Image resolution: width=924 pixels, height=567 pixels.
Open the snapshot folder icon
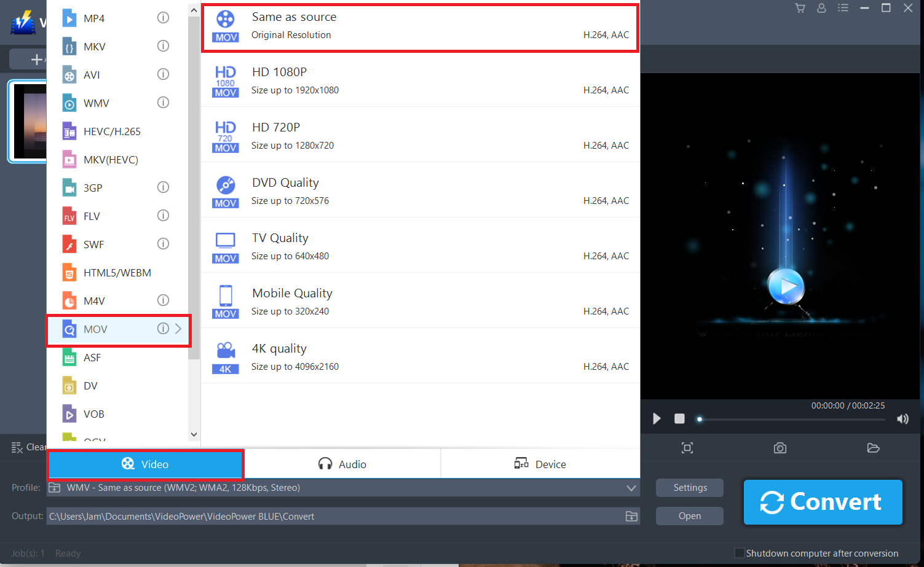point(874,448)
